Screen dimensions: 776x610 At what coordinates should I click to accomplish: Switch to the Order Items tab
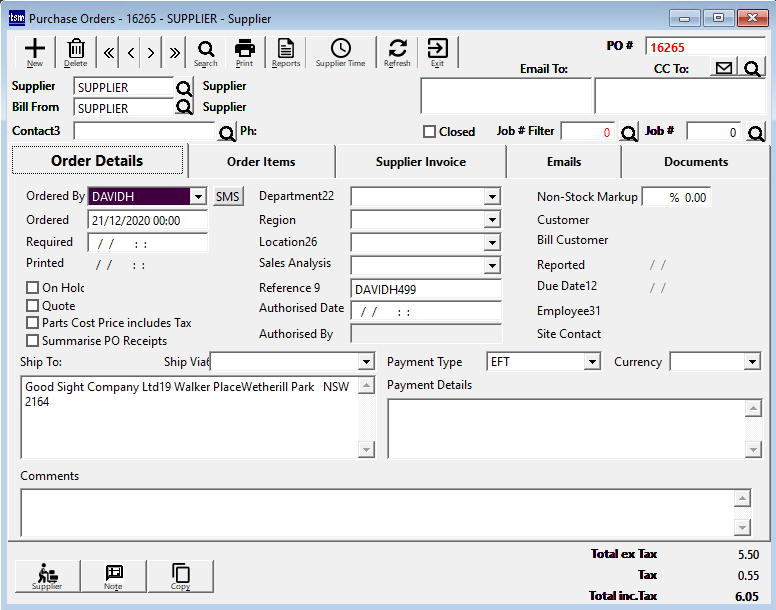coord(261,161)
